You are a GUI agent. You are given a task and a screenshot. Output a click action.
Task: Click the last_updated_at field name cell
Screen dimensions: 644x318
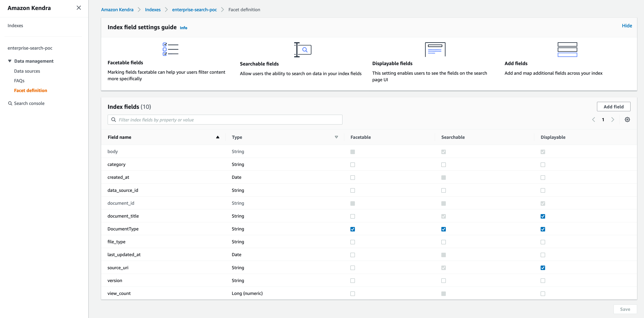[124, 255]
